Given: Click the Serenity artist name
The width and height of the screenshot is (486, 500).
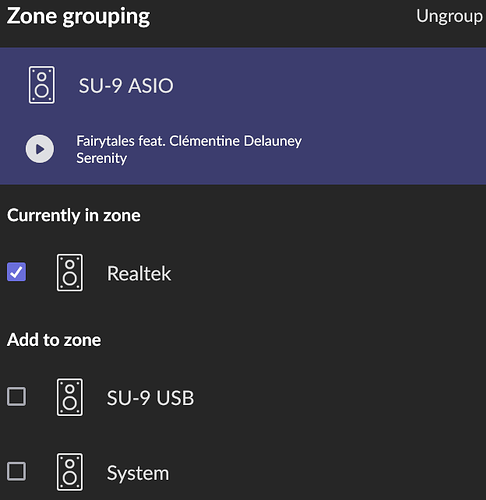Looking at the screenshot, I should click(x=102, y=158).
